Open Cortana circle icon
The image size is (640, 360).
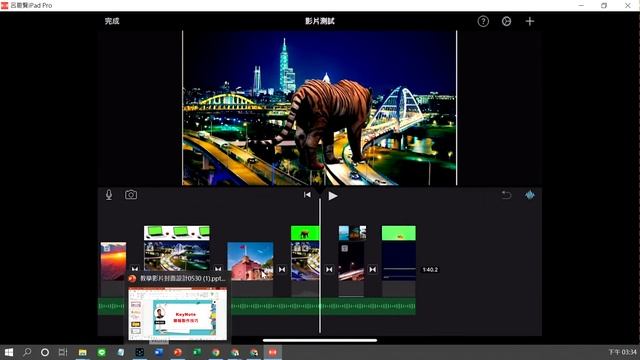(45, 352)
